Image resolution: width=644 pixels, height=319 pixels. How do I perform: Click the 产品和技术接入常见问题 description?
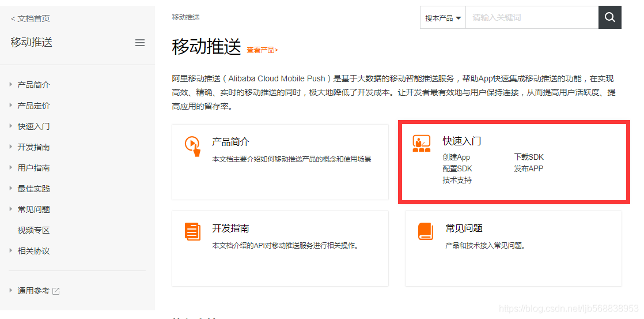point(486,246)
